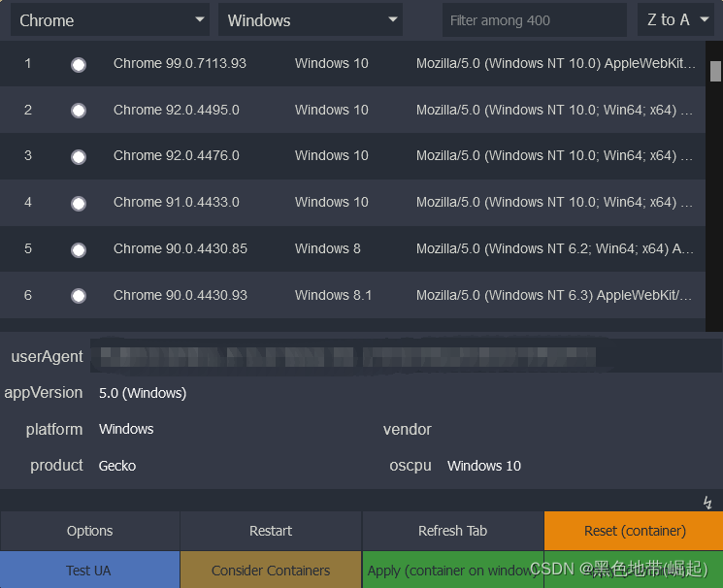
Task: Click Windows 10 cell in row 1
Action: [x=332, y=63]
